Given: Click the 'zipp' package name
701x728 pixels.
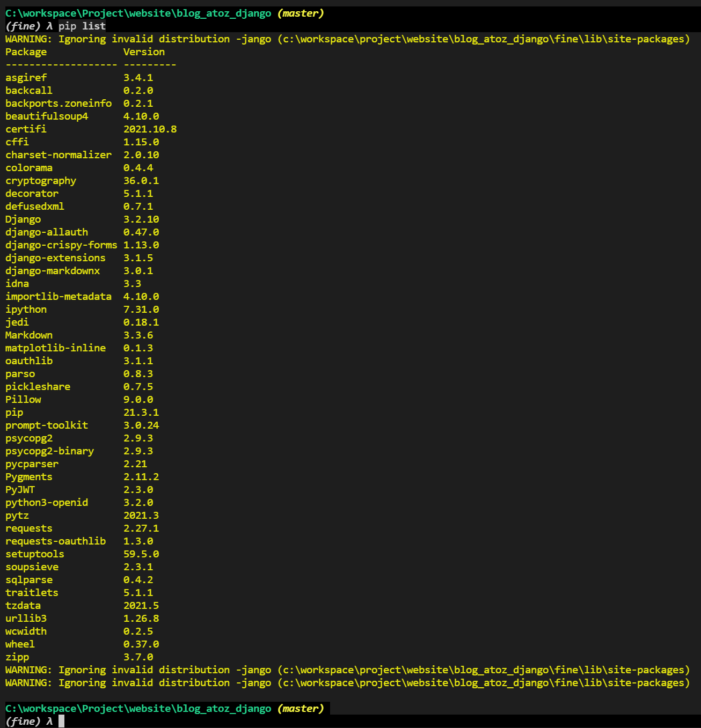Looking at the screenshot, I should point(17,657).
